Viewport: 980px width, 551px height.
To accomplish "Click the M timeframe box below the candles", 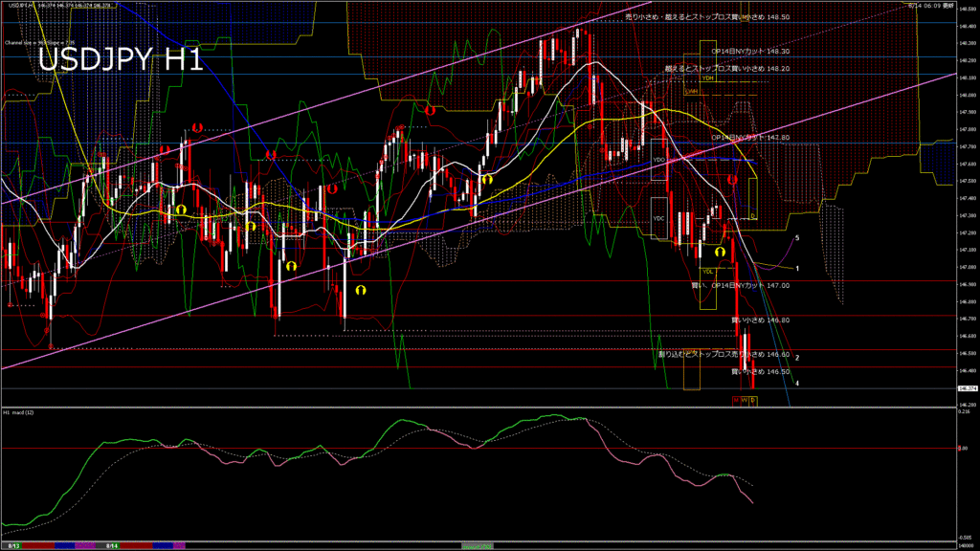I will tap(736, 400).
